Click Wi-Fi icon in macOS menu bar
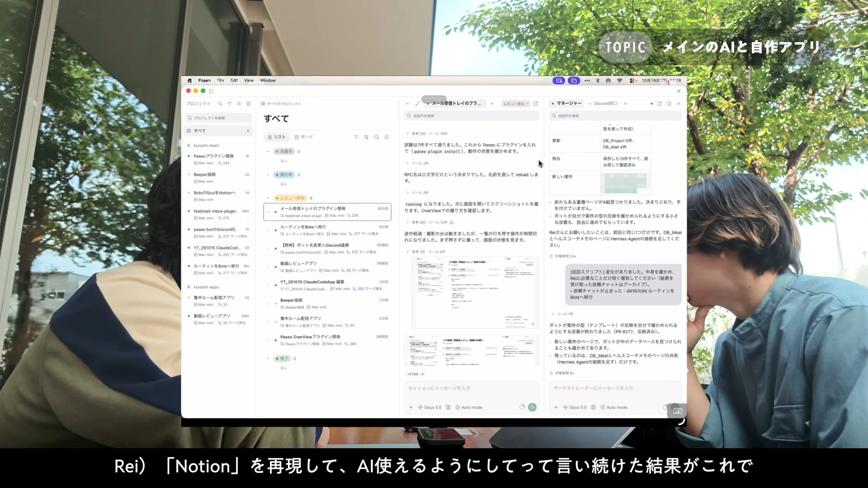Screen dimensions: 868x488 (620, 81)
